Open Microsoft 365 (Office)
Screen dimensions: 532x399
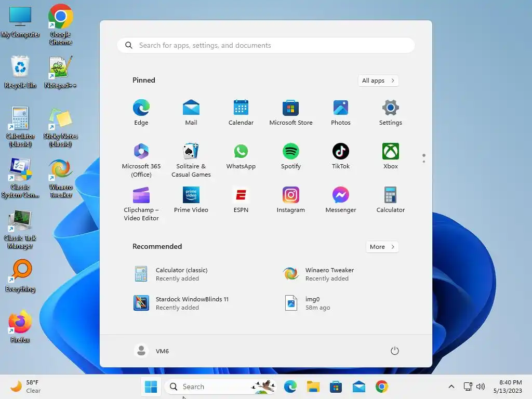click(x=141, y=160)
